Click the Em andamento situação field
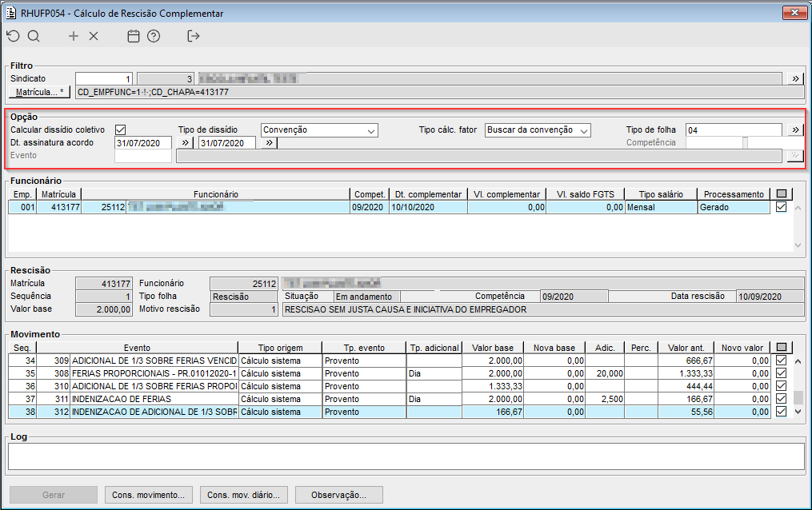 pos(367,297)
